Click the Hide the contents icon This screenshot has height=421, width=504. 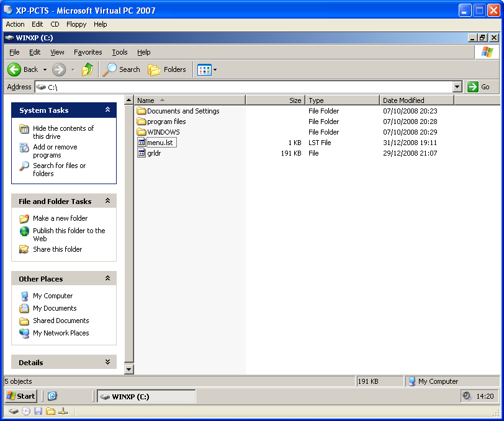coord(24,128)
